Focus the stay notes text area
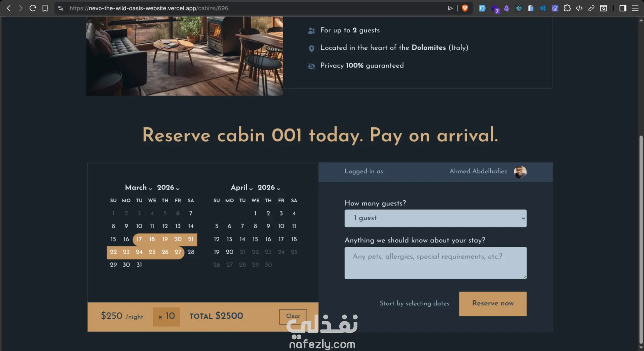Screen dimensions: 644x351 point(435,263)
